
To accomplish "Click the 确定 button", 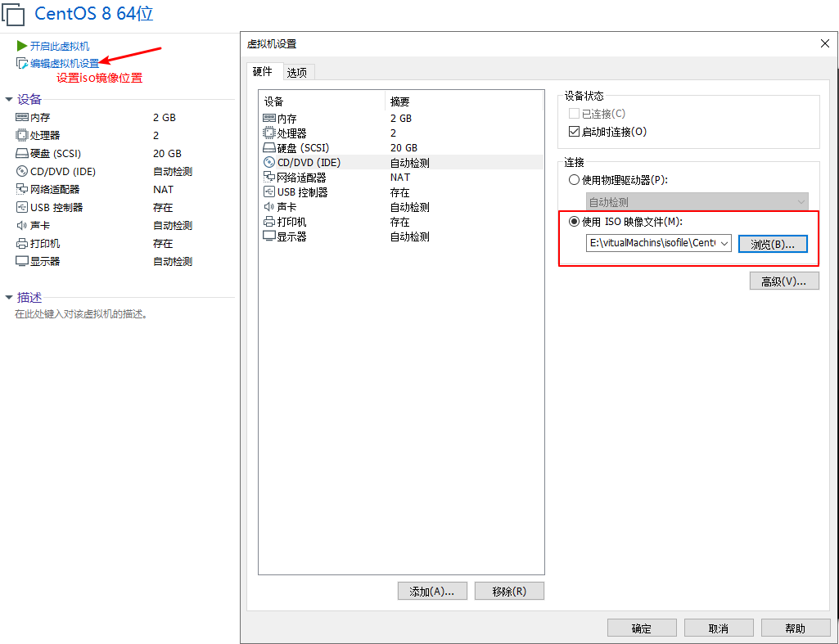I will pyautogui.click(x=642, y=628).
